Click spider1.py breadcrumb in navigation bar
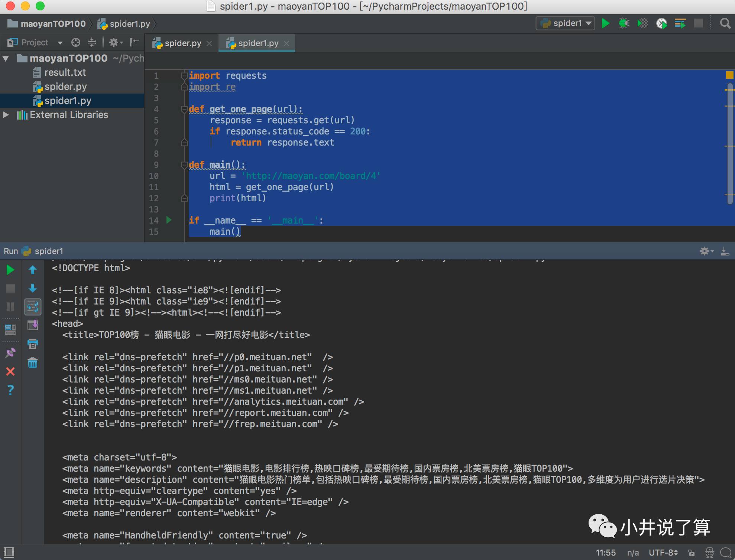The height and width of the screenshot is (560, 735). point(124,24)
